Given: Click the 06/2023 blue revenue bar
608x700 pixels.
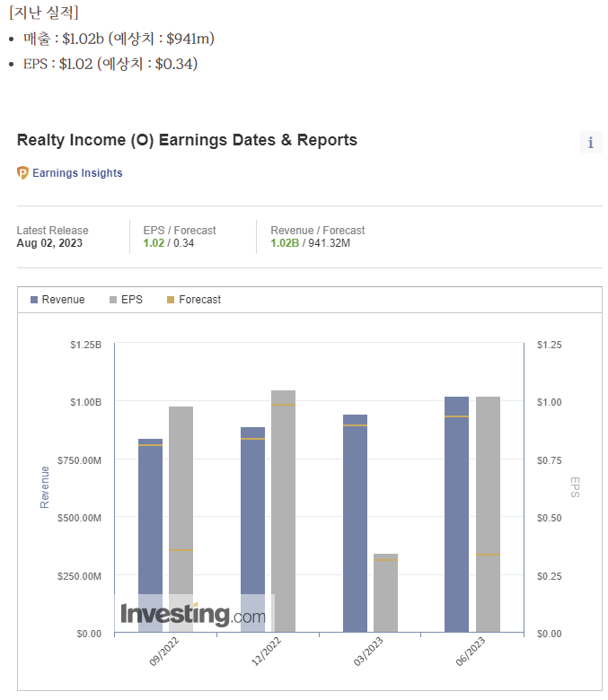Looking at the screenshot, I should pyautogui.click(x=456, y=514).
